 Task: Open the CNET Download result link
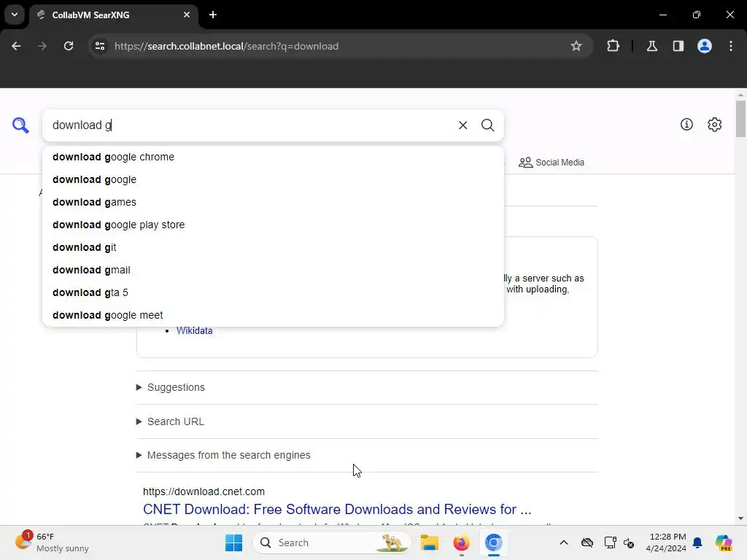[337, 509]
